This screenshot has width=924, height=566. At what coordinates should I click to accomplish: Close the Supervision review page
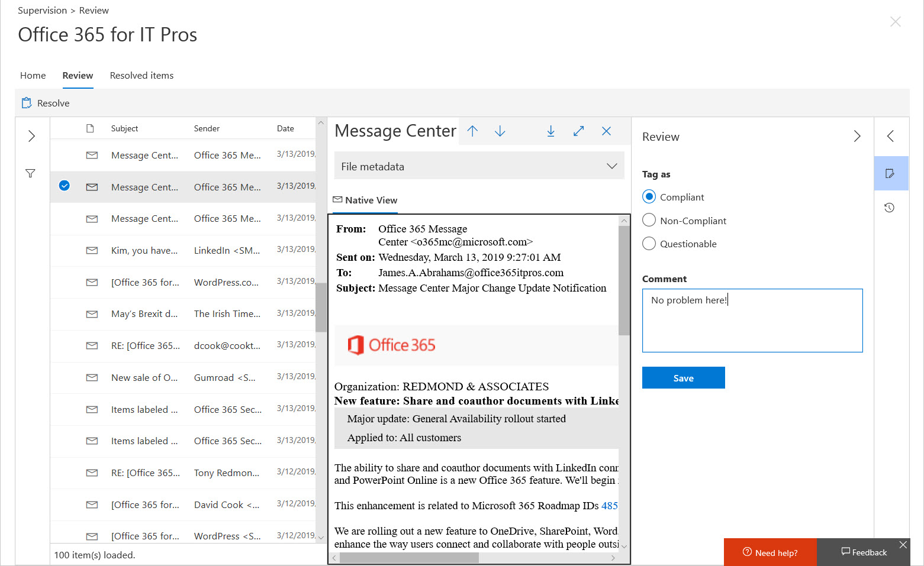pyautogui.click(x=896, y=22)
